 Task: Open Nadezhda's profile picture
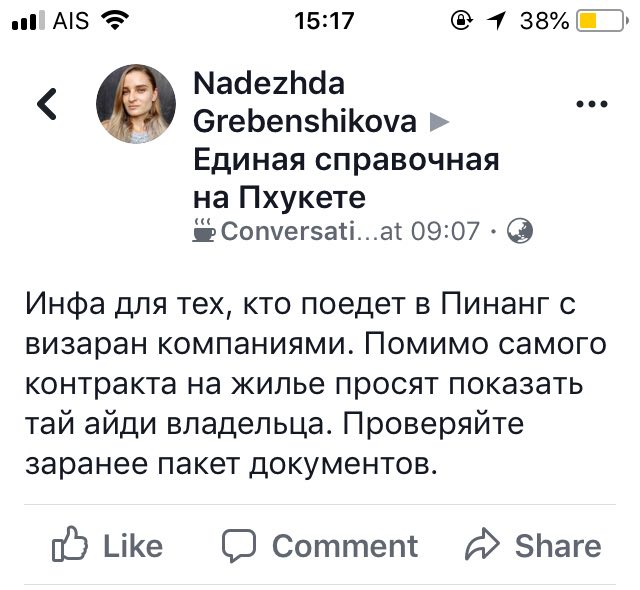click(x=135, y=104)
